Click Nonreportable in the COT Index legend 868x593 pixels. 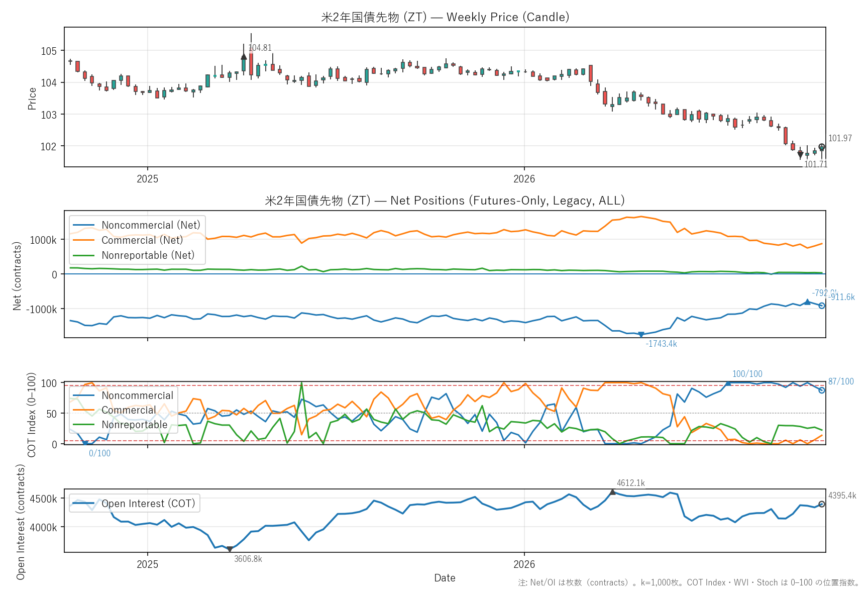point(135,425)
